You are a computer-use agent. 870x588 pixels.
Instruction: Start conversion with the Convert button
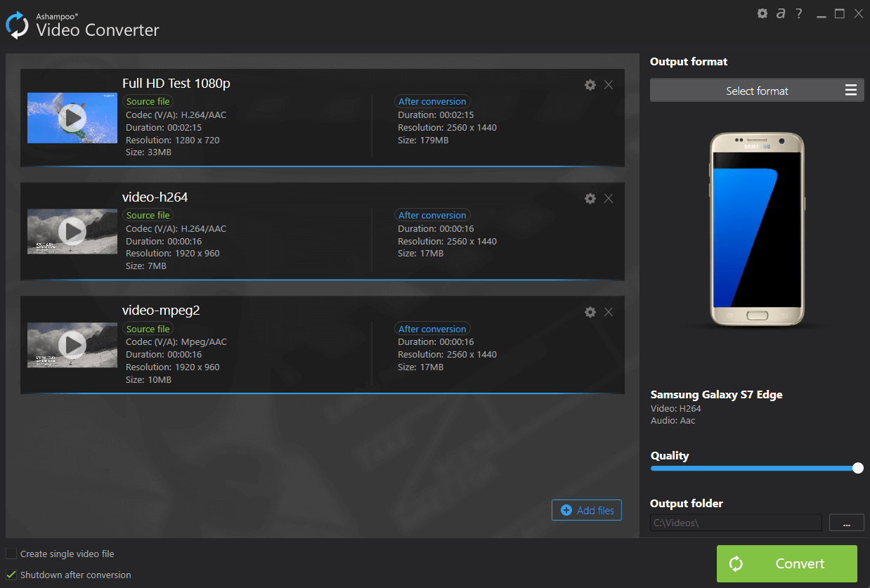click(x=786, y=563)
